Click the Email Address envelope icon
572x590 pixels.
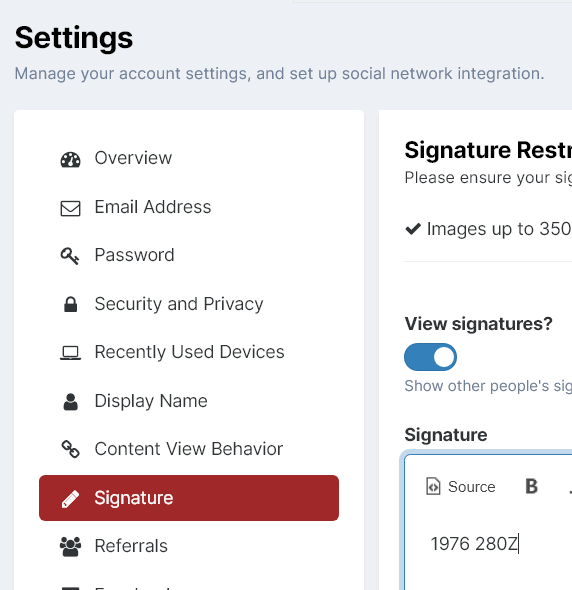[x=70, y=208]
